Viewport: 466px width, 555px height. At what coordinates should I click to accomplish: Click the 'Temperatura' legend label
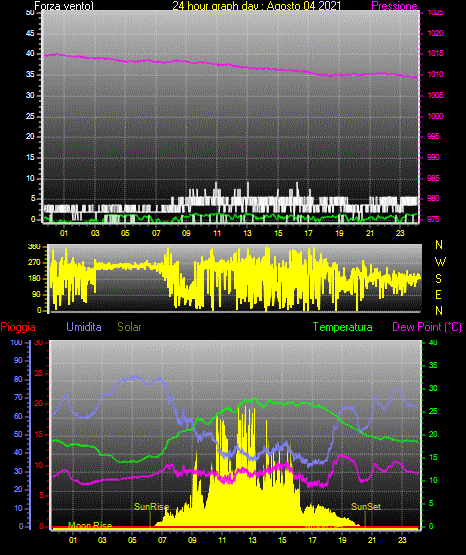click(343, 327)
